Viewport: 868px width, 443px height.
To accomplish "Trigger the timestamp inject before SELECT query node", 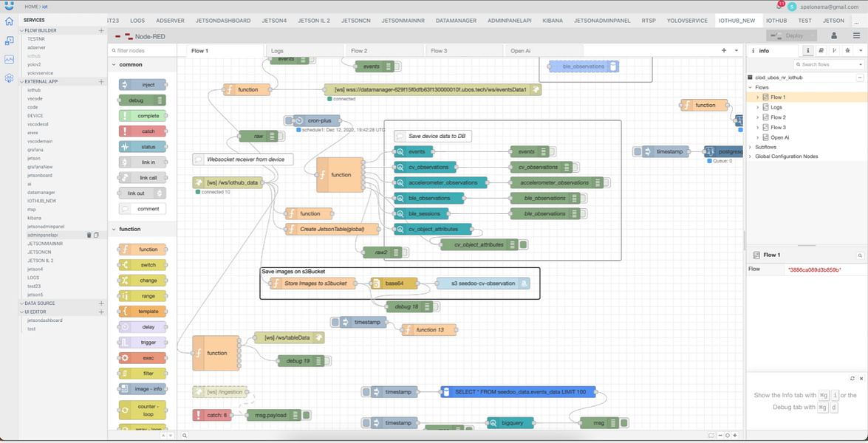I will click(366, 392).
